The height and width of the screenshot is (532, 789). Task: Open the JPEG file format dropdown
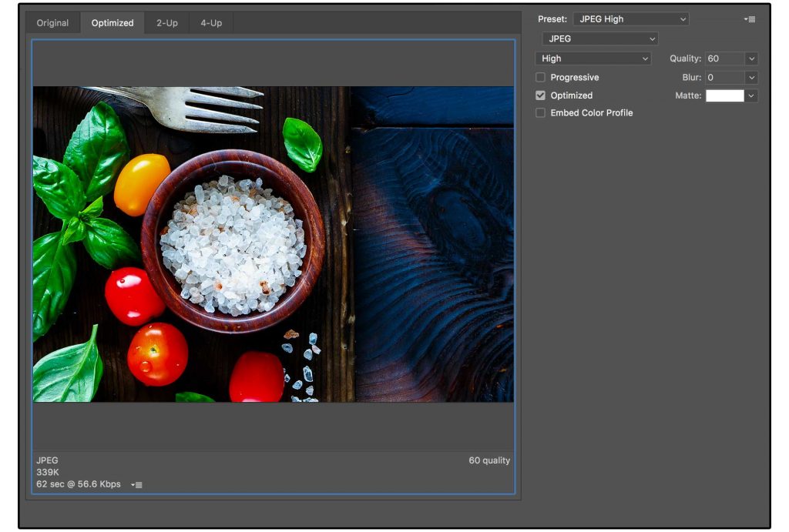(x=600, y=38)
